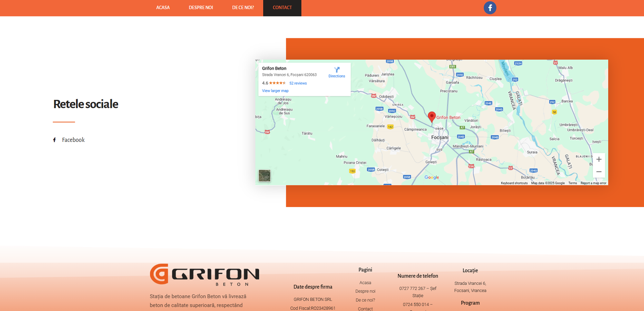The height and width of the screenshot is (311, 644).
Task: Click the Directions link text
Action: 336,76
